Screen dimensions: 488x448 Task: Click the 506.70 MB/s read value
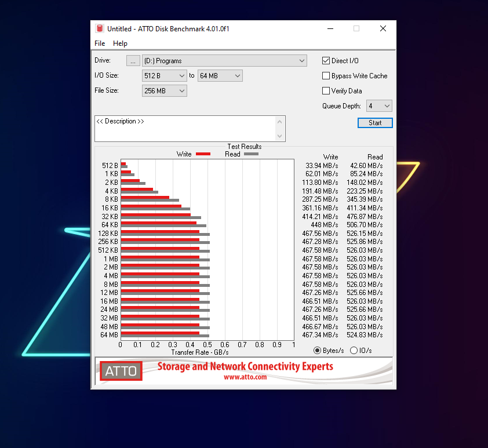[x=365, y=225]
